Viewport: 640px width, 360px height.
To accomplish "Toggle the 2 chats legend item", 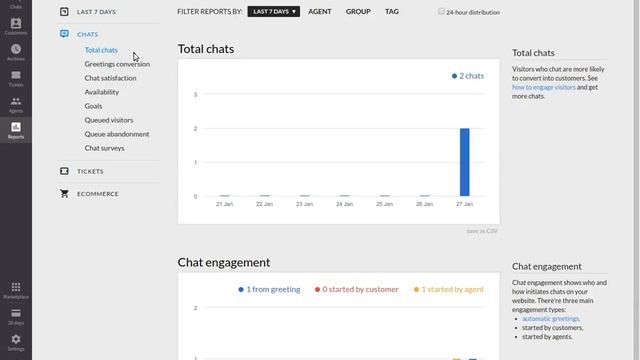I will click(468, 76).
